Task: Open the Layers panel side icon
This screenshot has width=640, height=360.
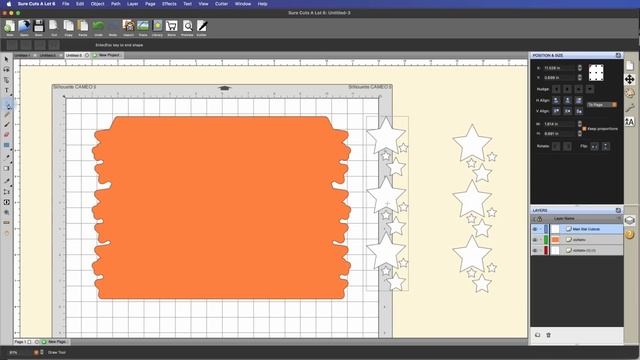Action: tap(630, 220)
